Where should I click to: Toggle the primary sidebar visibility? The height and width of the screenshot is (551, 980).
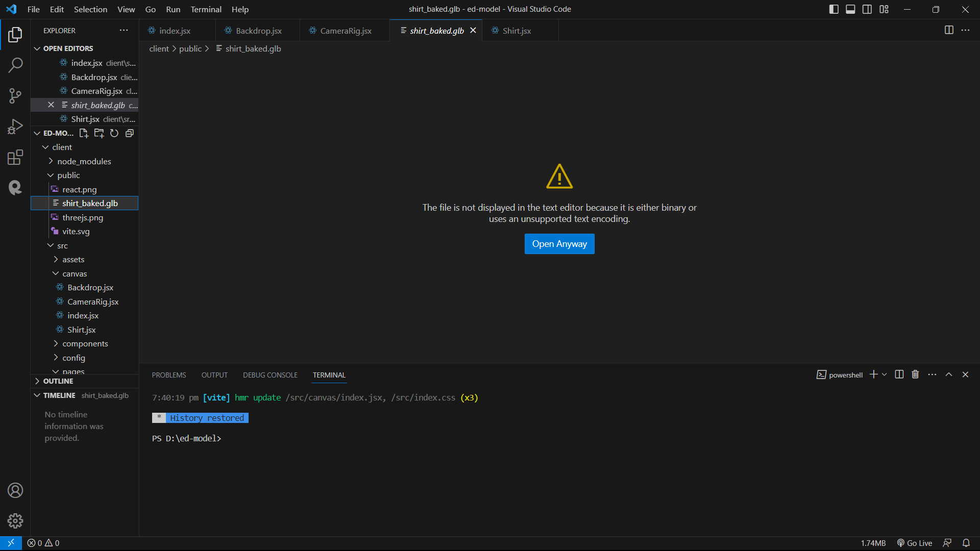(834, 9)
